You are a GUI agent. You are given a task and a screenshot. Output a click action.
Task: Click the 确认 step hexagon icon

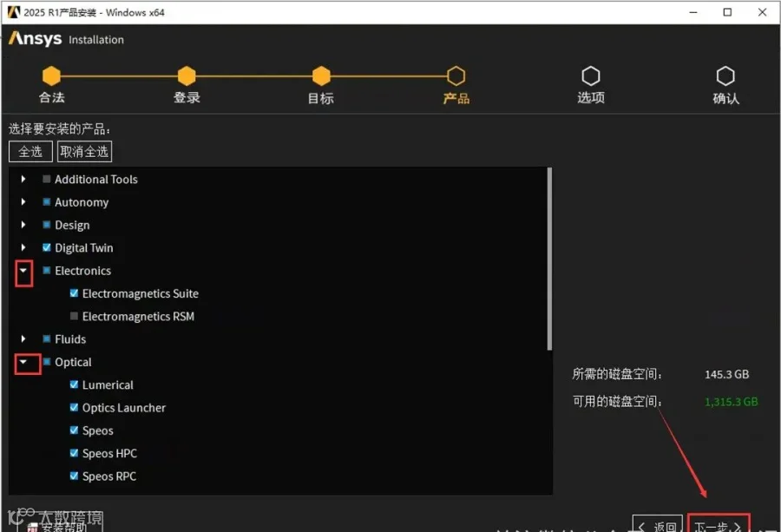pyautogui.click(x=725, y=76)
